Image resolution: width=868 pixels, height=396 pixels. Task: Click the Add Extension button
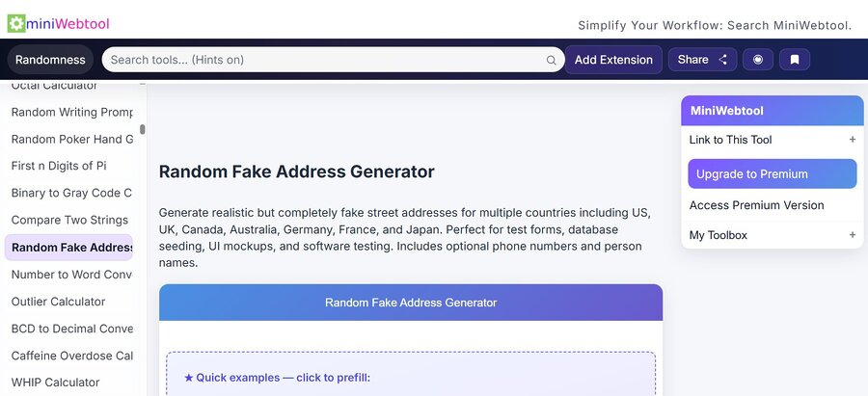pos(613,60)
